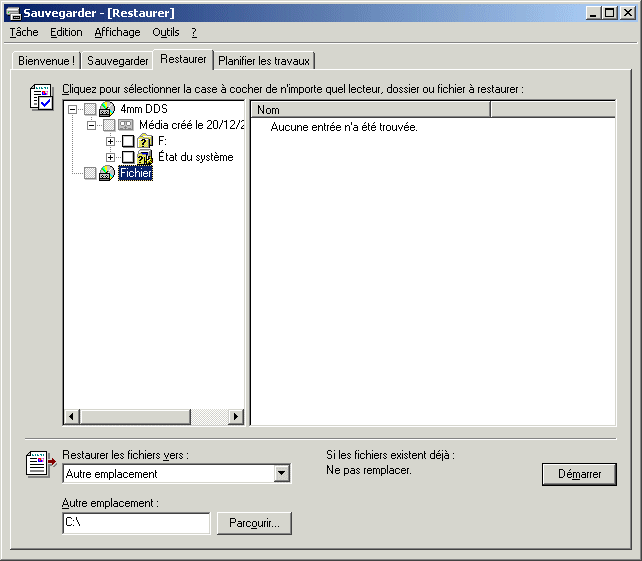Click the Média créé tape media icon
642x561 pixels.
click(126, 125)
